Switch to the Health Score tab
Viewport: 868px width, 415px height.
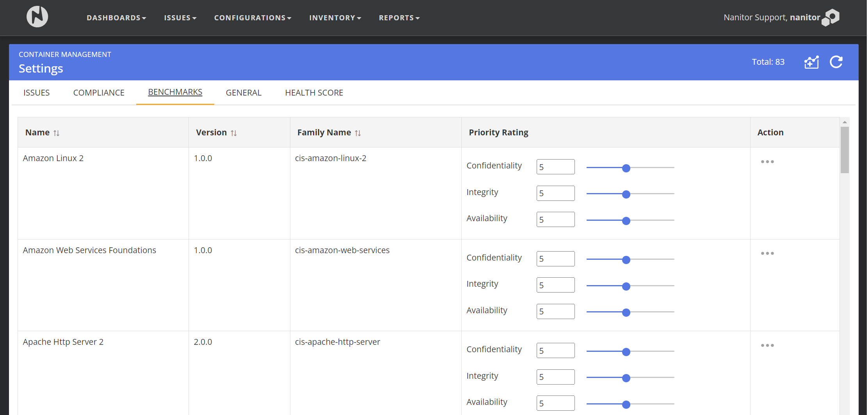click(314, 93)
